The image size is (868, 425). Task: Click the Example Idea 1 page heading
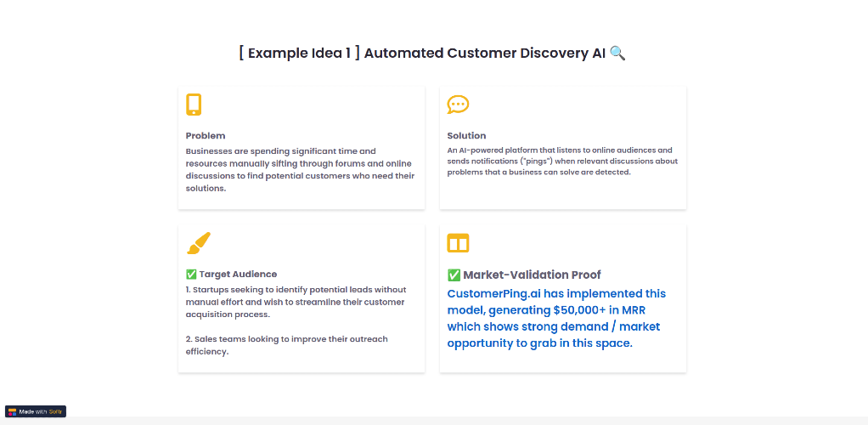coord(432,54)
